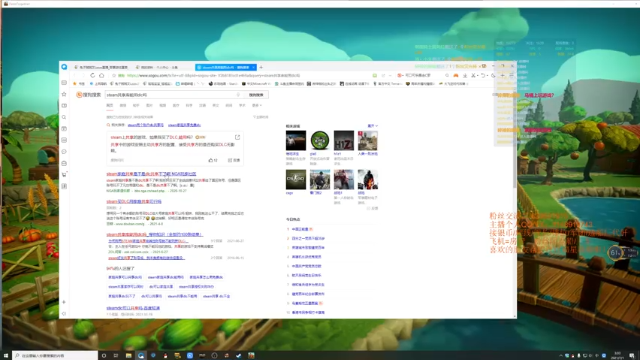Viewport: 640px width, 360px height.
Task: Click the game controller icon in the browser toolbar
Action: [x=456, y=76]
